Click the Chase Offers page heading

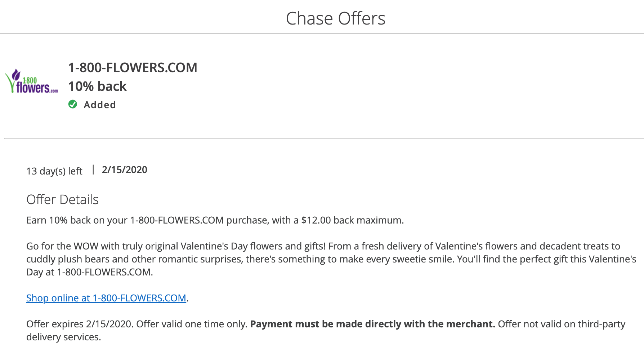[335, 18]
